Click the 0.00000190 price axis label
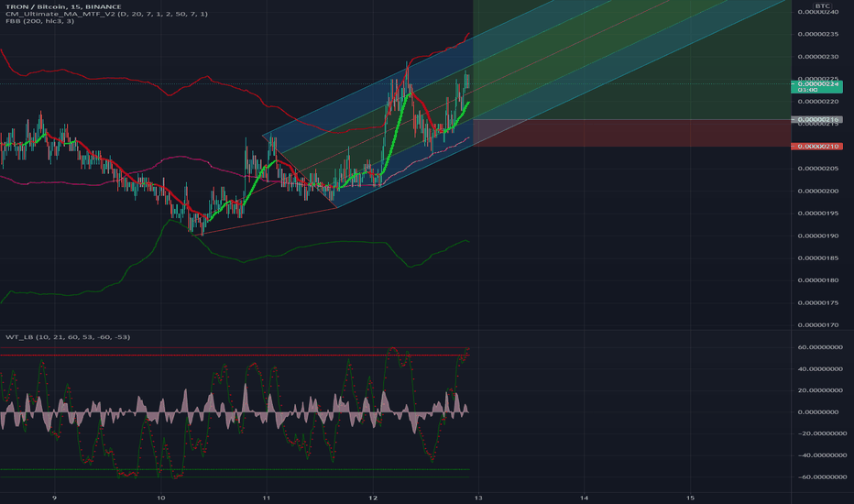This screenshot has height=504, width=854. tap(818, 236)
